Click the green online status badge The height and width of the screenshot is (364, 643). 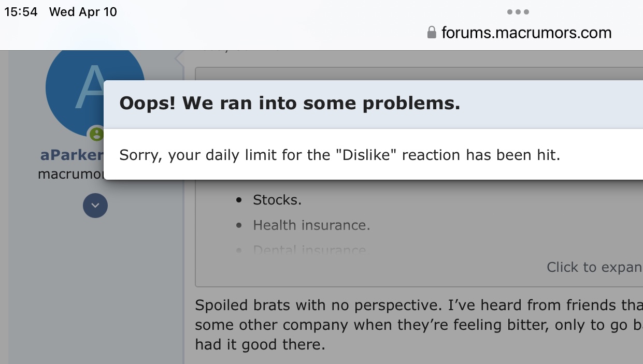click(x=96, y=134)
